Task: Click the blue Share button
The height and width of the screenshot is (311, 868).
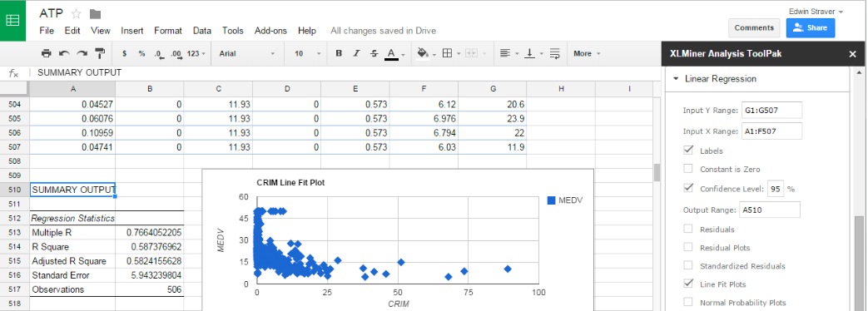Action: point(811,27)
